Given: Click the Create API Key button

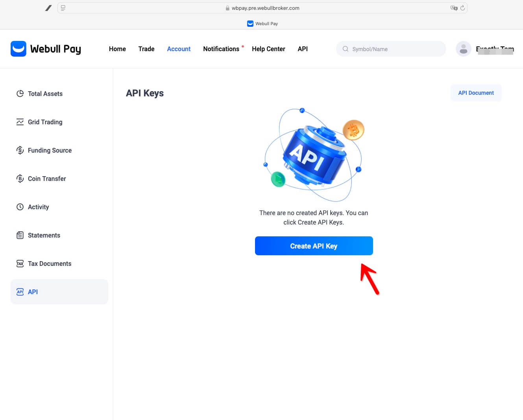Looking at the screenshot, I should coord(314,246).
